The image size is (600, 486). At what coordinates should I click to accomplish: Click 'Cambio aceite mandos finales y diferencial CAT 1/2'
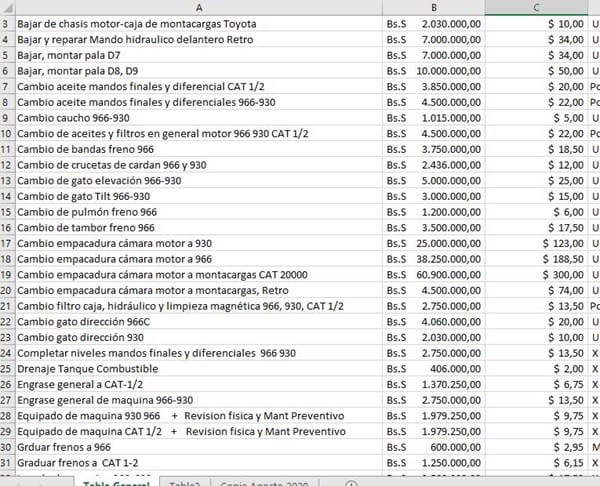[x=199, y=86]
